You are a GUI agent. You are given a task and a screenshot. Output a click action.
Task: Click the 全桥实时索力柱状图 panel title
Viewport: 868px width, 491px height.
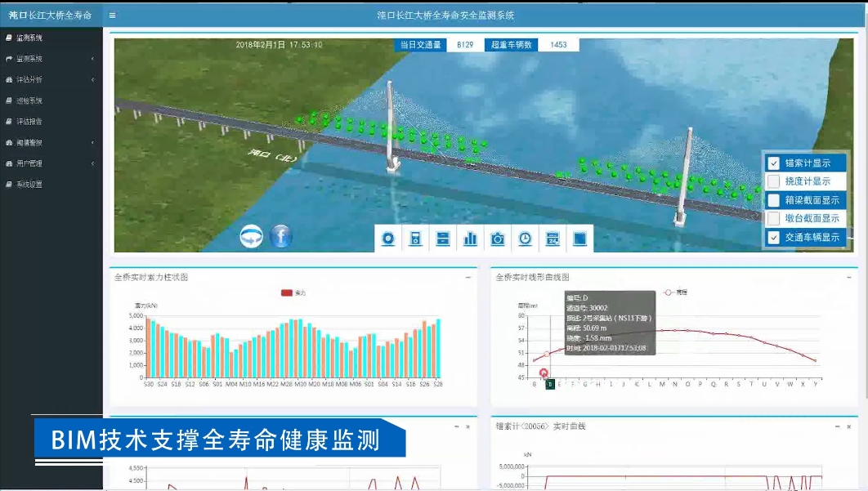pyautogui.click(x=151, y=277)
